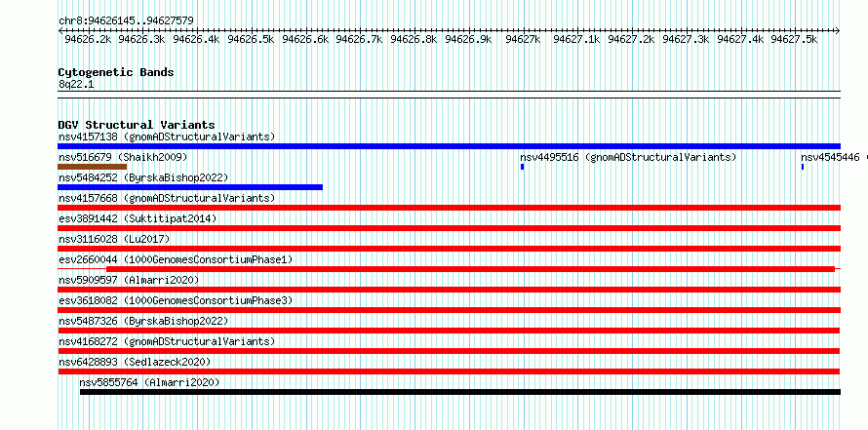Click the 94626.4k ruler tick label

(196, 39)
